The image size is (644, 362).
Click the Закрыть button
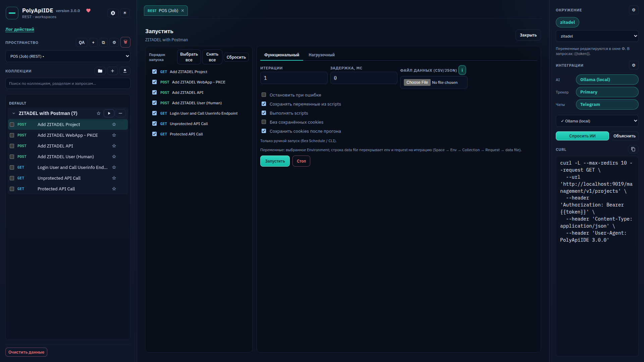coord(528,35)
